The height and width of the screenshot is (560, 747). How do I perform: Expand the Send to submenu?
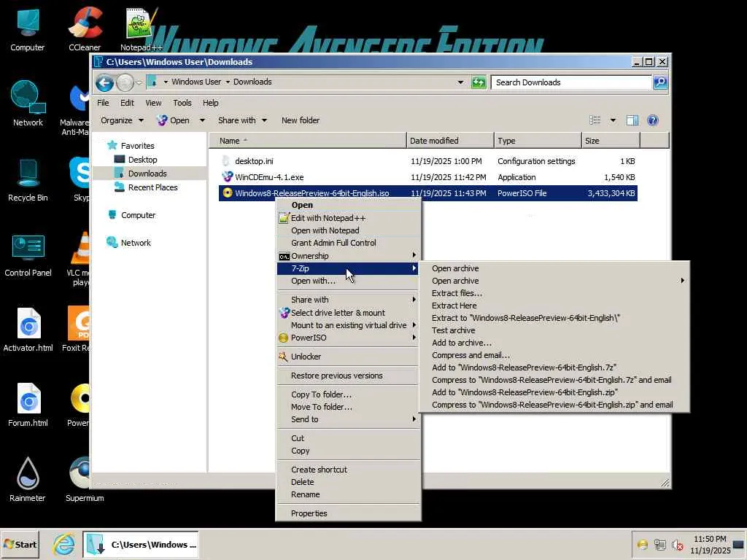coord(348,419)
